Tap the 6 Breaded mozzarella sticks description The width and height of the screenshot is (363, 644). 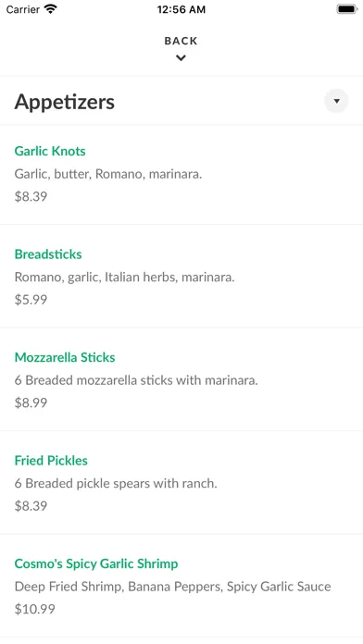pos(136,380)
